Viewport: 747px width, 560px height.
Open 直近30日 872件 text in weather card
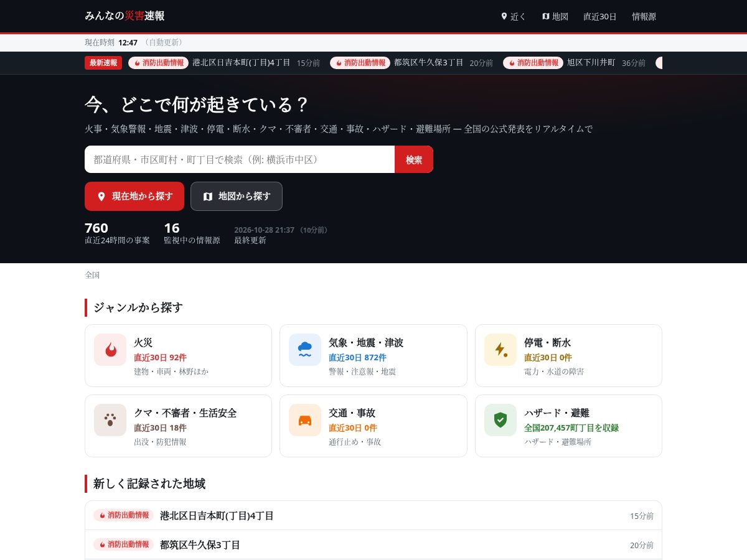[357, 357]
